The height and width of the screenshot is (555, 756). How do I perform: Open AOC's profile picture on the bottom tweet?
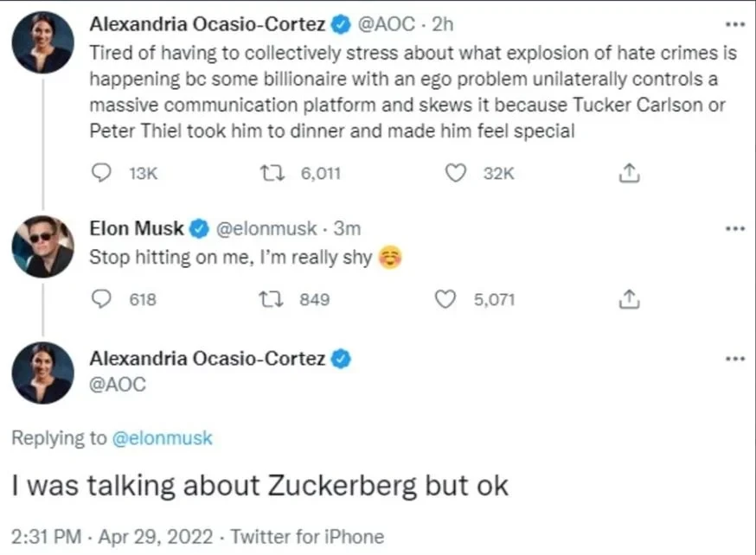pos(42,373)
